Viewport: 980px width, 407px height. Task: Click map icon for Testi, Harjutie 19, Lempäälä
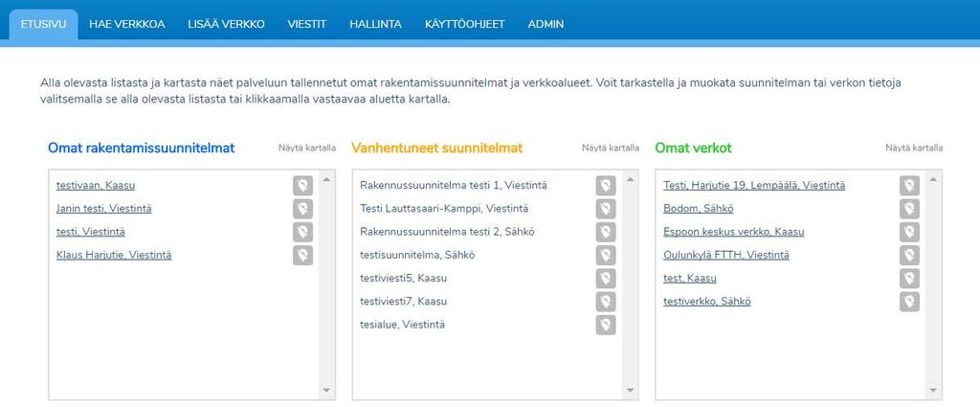click(909, 185)
